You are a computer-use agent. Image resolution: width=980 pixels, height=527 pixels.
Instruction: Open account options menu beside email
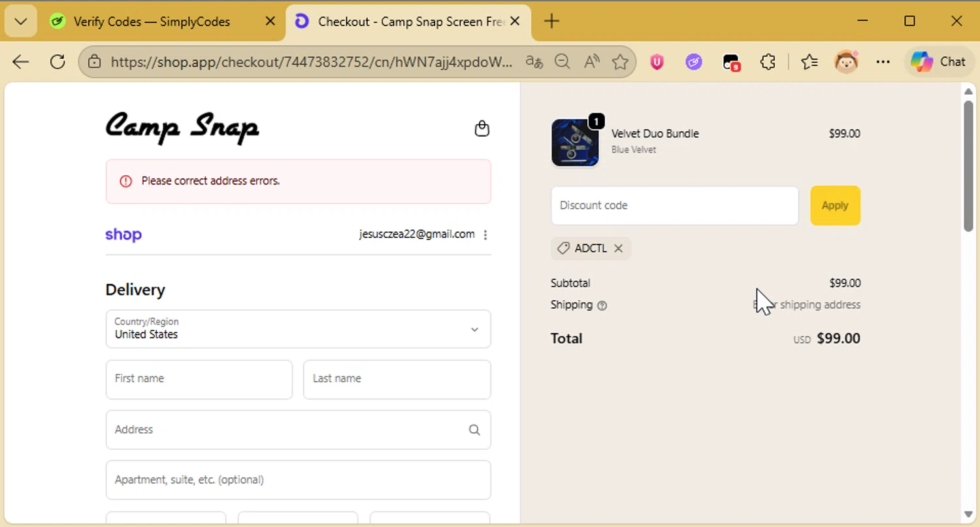tap(485, 235)
